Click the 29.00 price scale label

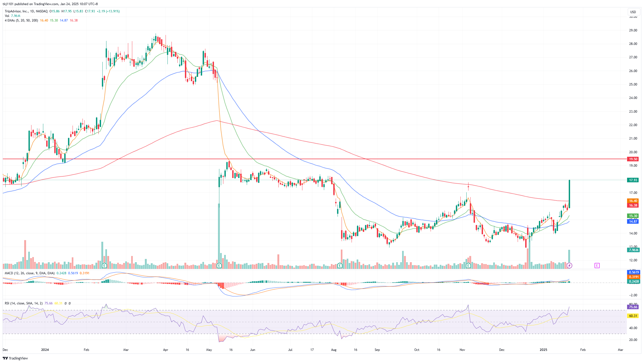click(x=633, y=30)
